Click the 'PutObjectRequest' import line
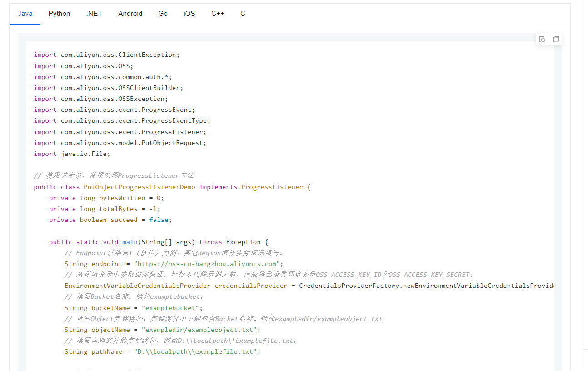 coord(120,143)
